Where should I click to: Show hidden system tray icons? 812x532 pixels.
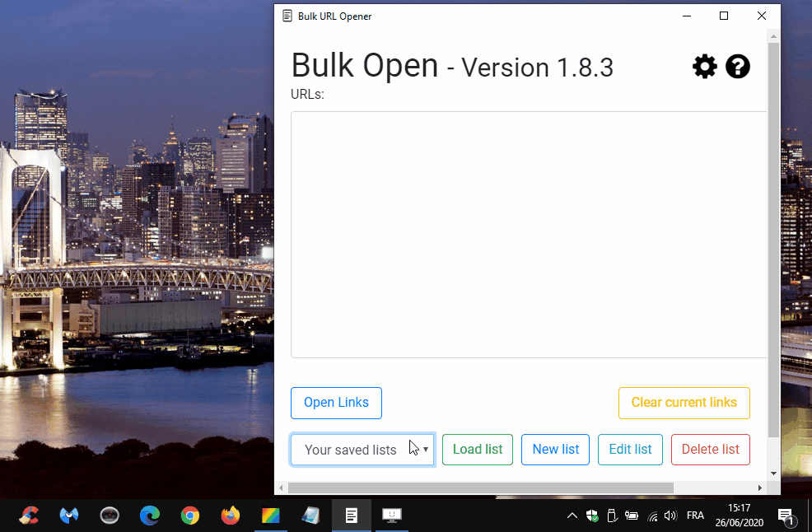tap(572, 516)
